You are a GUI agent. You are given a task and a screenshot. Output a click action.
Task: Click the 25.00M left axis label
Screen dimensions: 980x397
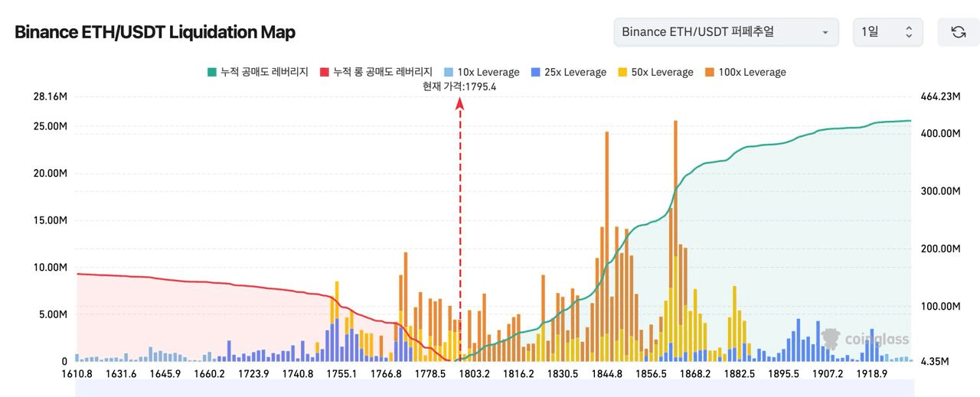[51, 125]
